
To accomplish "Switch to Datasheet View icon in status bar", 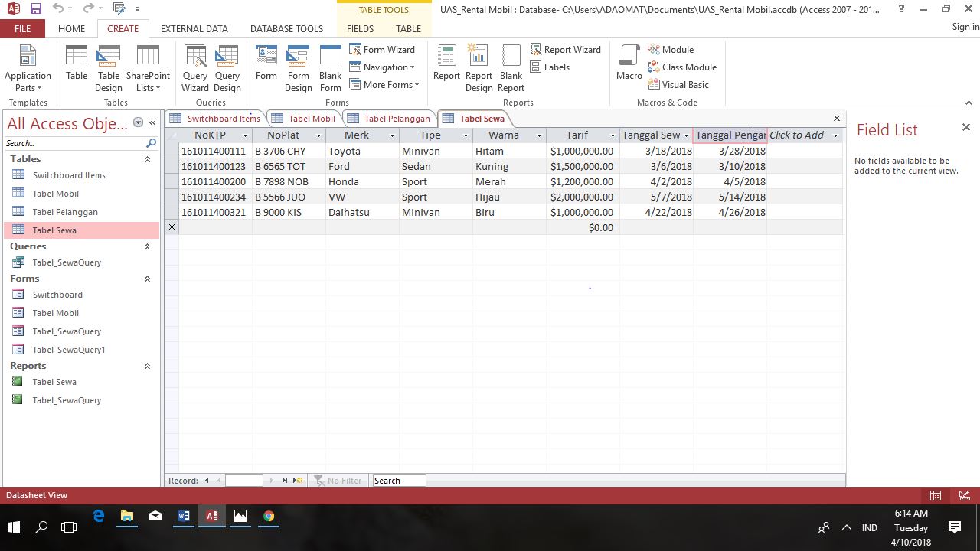I will [x=936, y=496].
